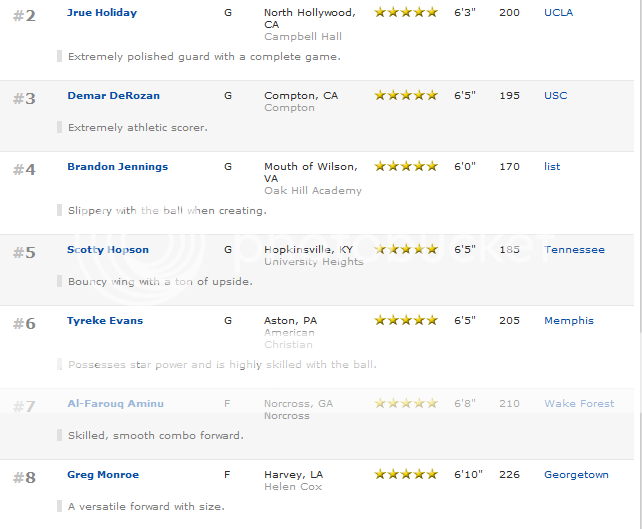Image resolution: width=642 pixels, height=529 pixels.
Task: Click the #3 rank number
Action: (x=24, y=99)
